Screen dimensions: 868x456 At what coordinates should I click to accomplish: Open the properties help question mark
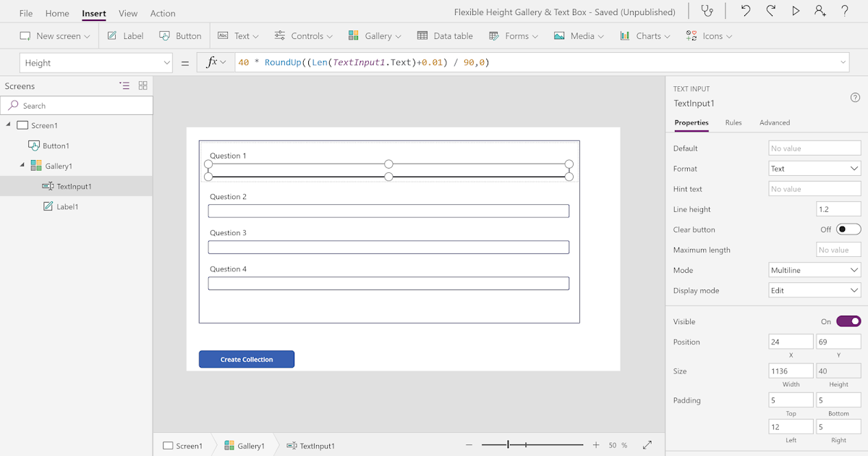pyautogui.click(x=855, y=97)
